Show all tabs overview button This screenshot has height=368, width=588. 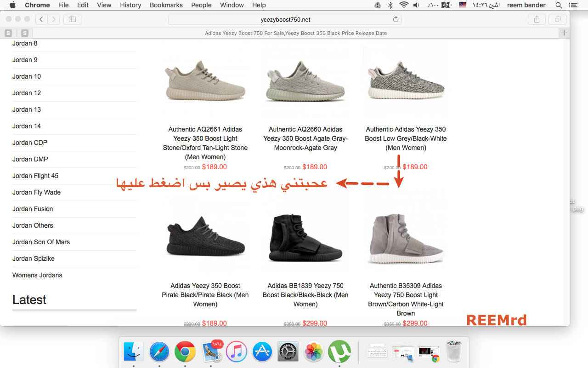[557, 19]
